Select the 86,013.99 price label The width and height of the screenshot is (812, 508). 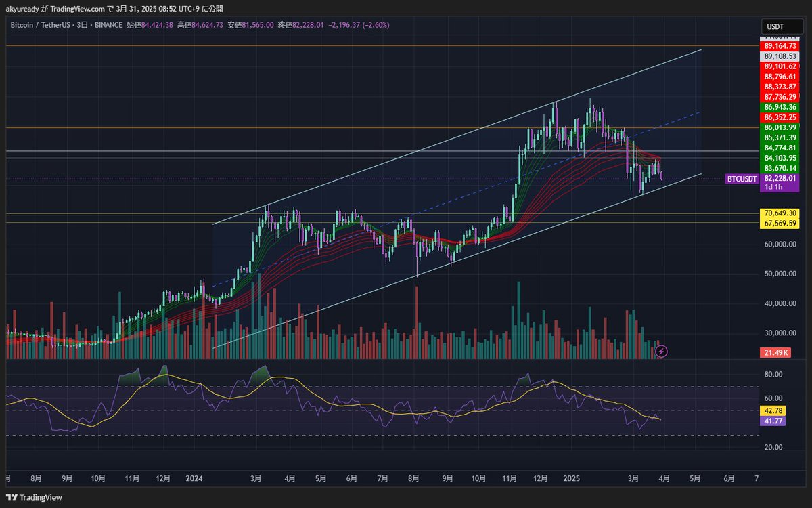(779, 127)
